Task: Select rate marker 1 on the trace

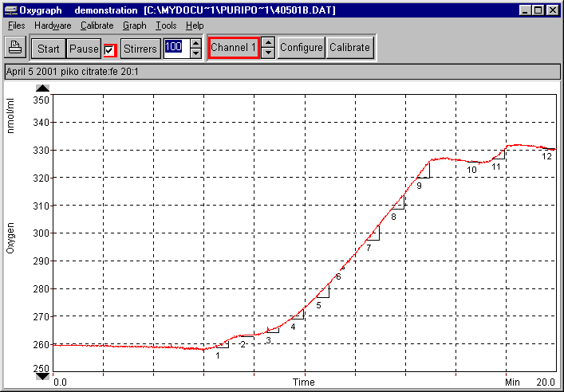Action: pyautogui.click(x=217, y=355)
